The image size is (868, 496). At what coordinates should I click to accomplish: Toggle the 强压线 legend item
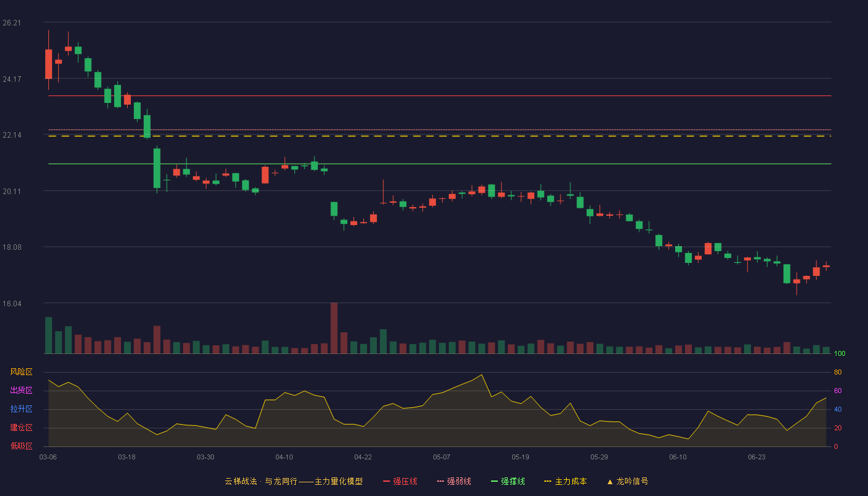click(x=400, y=481)
